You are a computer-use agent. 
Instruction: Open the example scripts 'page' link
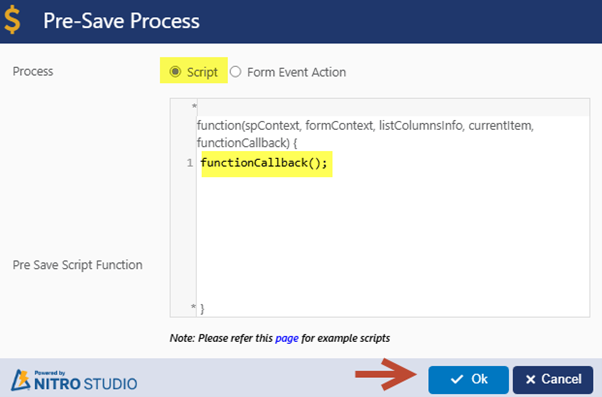[x=287, y=338]
